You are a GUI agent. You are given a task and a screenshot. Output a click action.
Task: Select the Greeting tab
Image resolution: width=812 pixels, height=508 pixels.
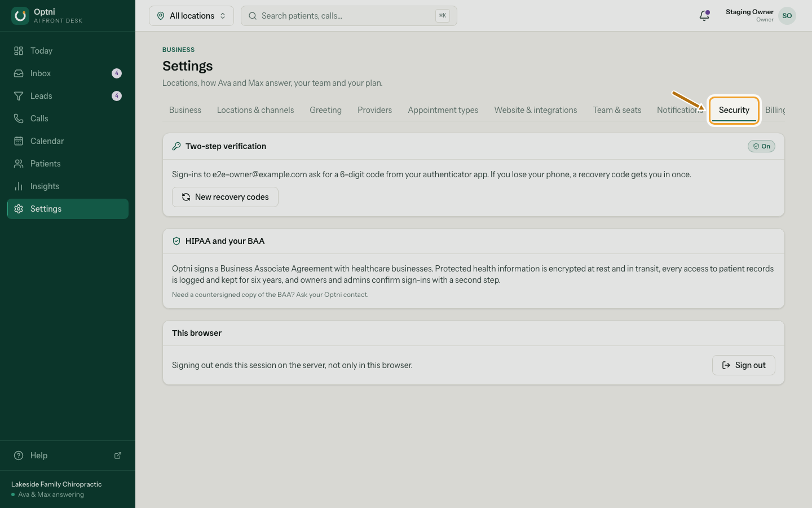click(x=325, y=110)
